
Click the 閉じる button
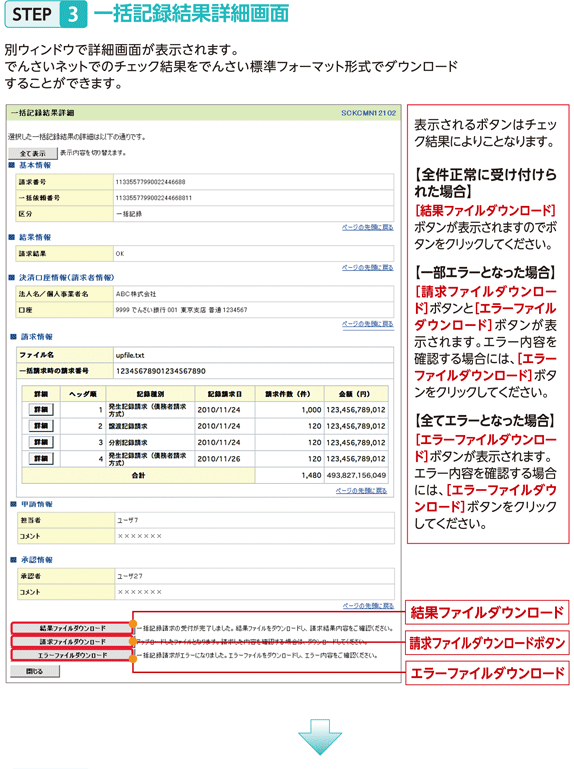pos(35,671)
